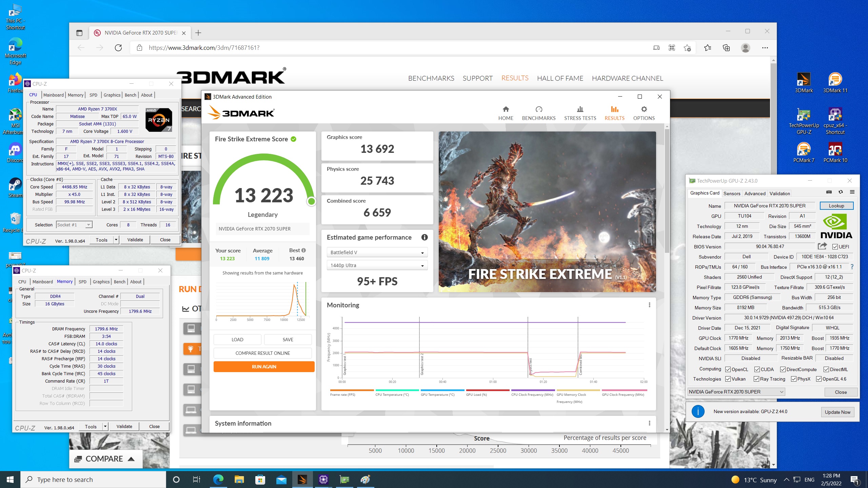The image size is (868, 488).
Task: Open File Explorer from taskbar
Action: tap(239, 480)
